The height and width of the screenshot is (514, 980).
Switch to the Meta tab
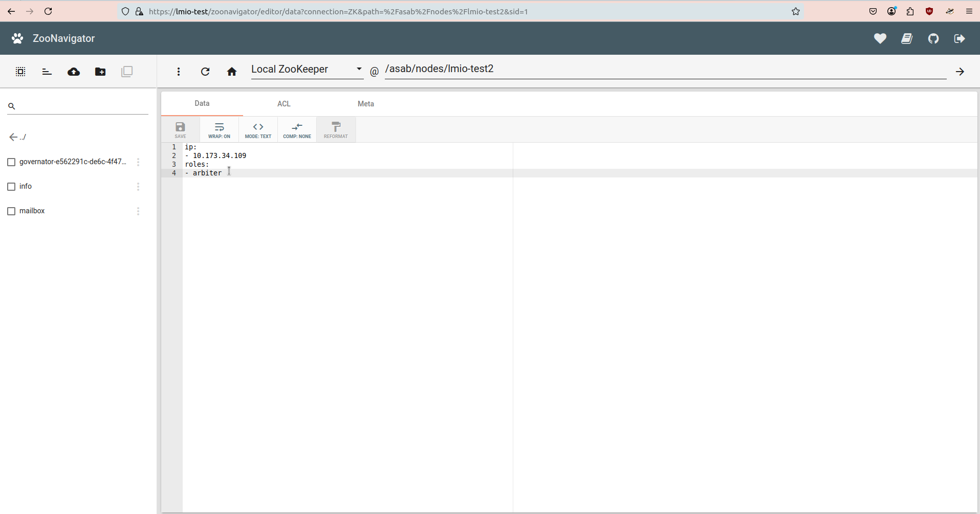coord(365,104)
